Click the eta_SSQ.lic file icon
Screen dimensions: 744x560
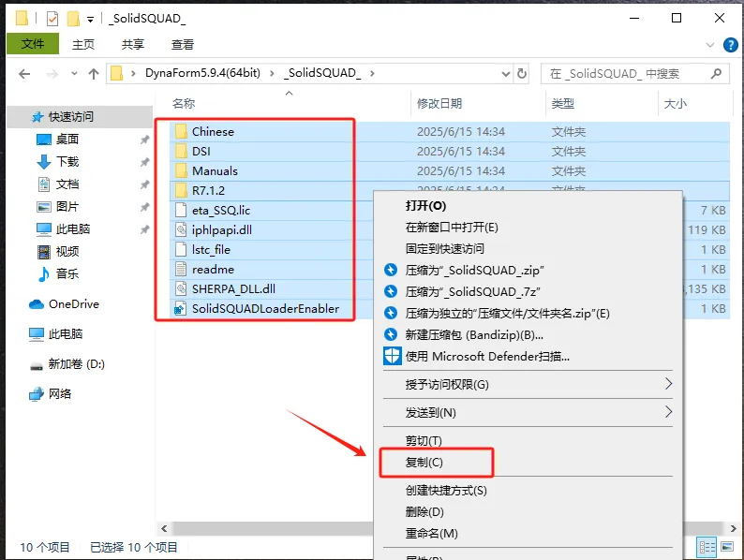(x=181, y=210)
